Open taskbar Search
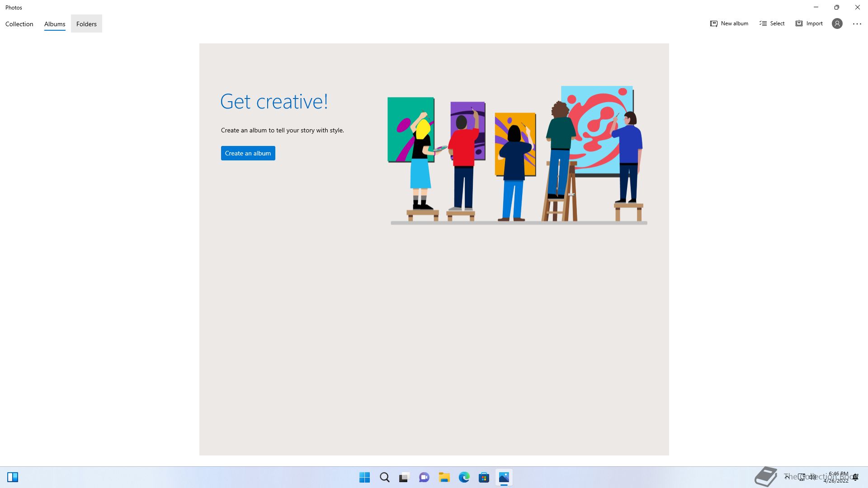The width and height of the screenshot is (868, 488). click(385, 477)
